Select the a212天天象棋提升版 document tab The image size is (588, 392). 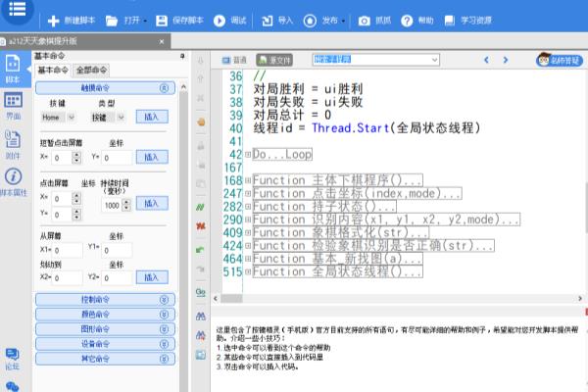pos(85,41)
